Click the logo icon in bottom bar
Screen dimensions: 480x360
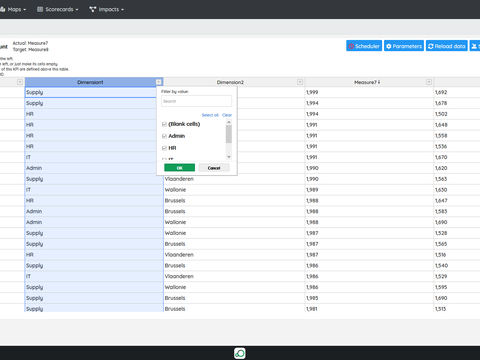point(240,353)
